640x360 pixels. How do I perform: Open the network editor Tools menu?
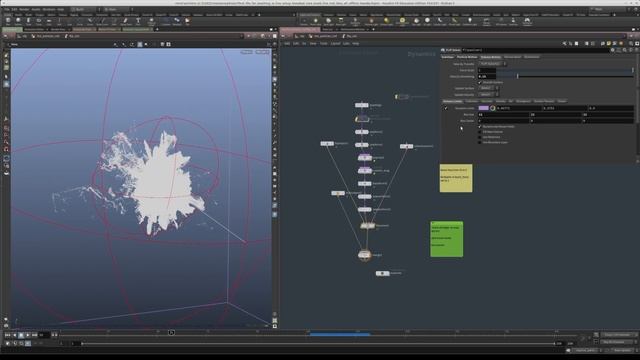(324, 43)
